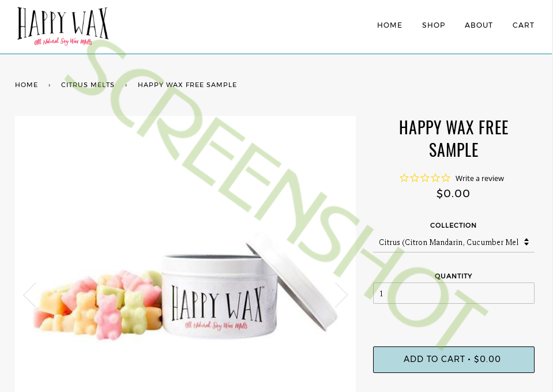Open Citrus Melts breadcrumb link
Screen dimensions: 553x392
coord(88,85)
